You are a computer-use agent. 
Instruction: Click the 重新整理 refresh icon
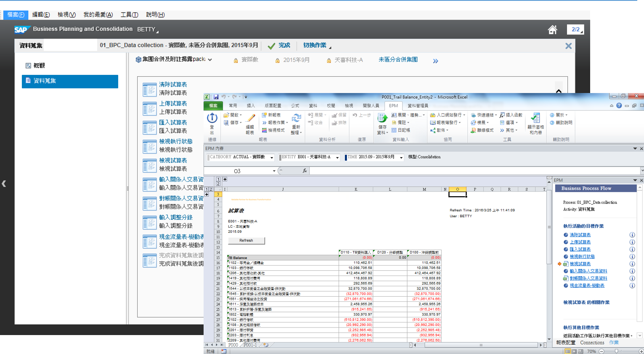coord(296,119)
